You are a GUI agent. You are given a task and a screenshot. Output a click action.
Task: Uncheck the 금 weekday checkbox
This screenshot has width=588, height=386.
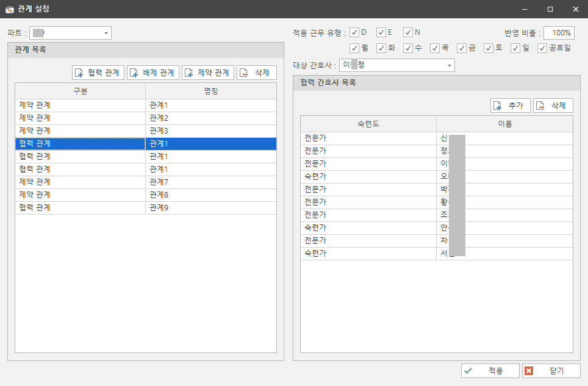[462, 48]
